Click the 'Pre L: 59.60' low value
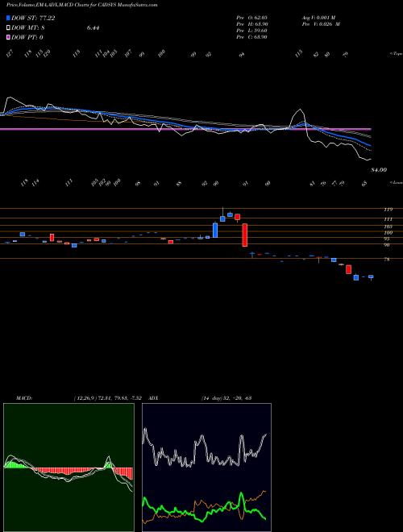The width and height of the screenshot is (403, 532). coord(251,31)
